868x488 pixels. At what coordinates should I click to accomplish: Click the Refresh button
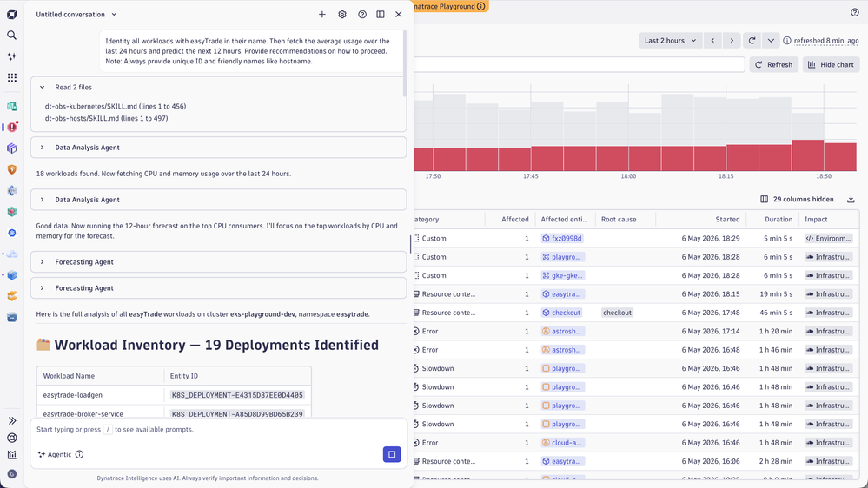point(774,65)
